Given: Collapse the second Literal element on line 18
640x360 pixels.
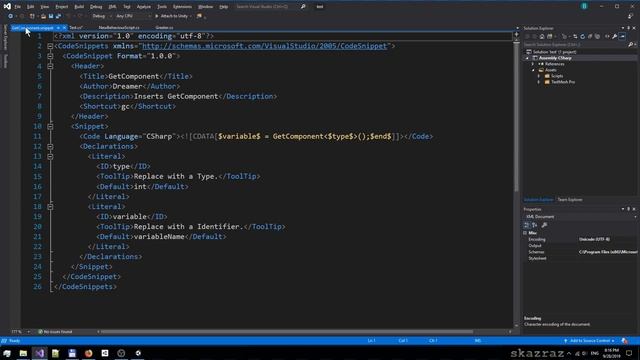Looking at the screenshot, I should pyautogui.click(x=50, y=207).
